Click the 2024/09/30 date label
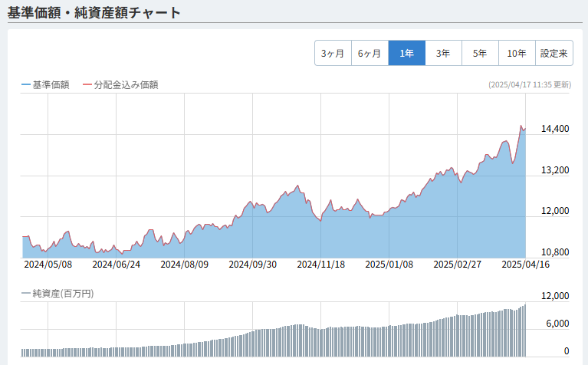Viewport: 588px width, 365px height. [x=253, y=265]
